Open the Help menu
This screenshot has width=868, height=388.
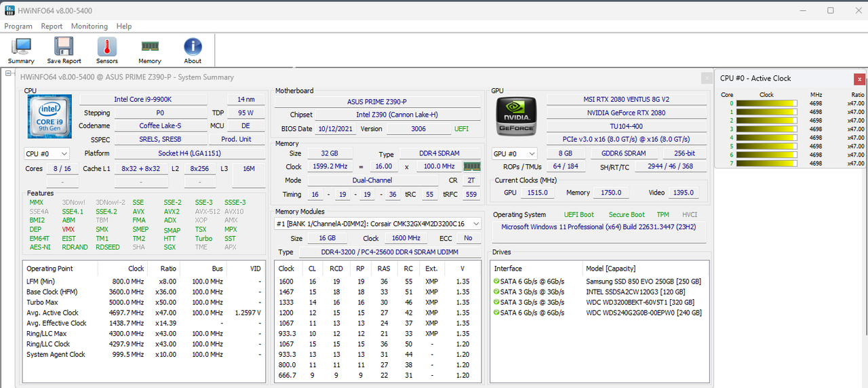tap(124, 26)
